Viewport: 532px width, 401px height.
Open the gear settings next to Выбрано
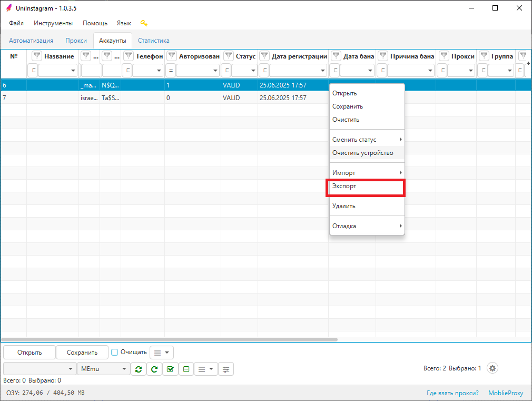point(492,368)
